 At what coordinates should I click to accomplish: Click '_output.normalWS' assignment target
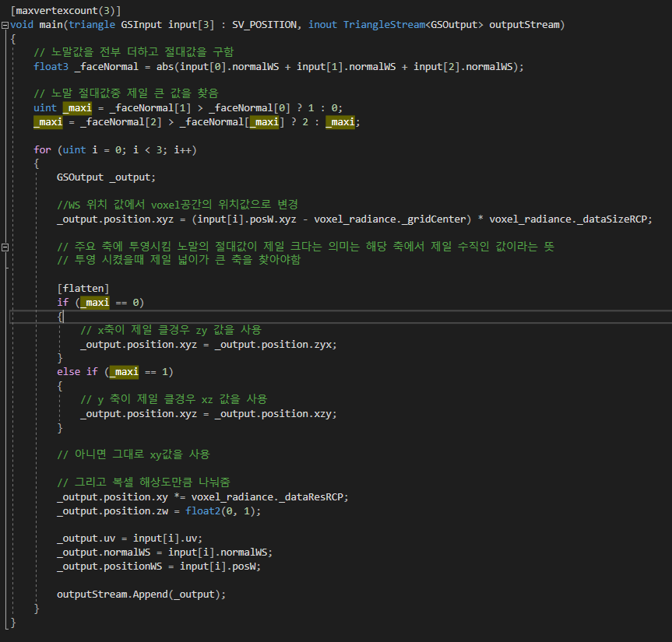point(104,553)
